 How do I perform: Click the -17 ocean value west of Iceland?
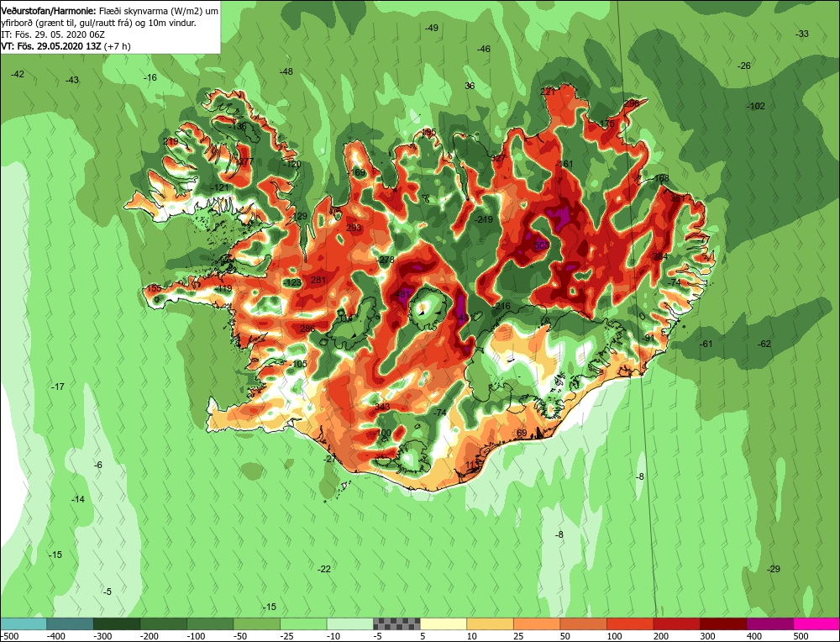(57, 387)
